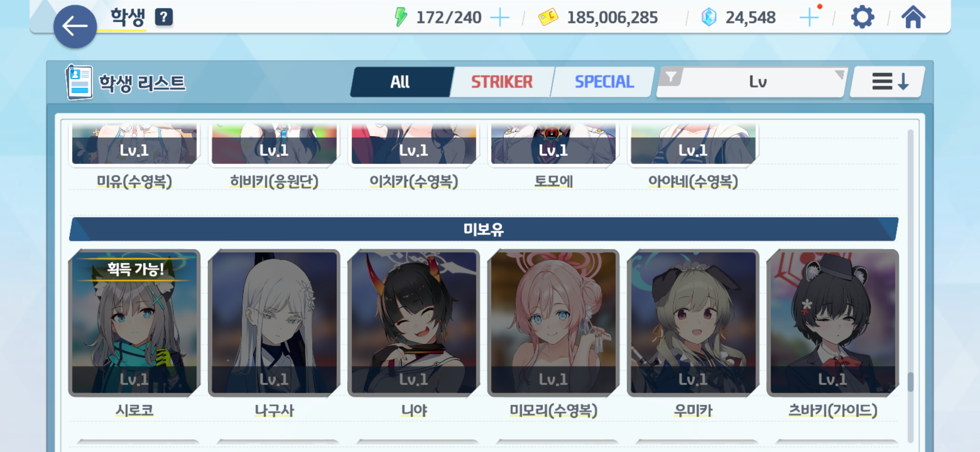Expand sort options via corner triangle
This screenshot has height=452, width=980.
(x=840, y=74)
